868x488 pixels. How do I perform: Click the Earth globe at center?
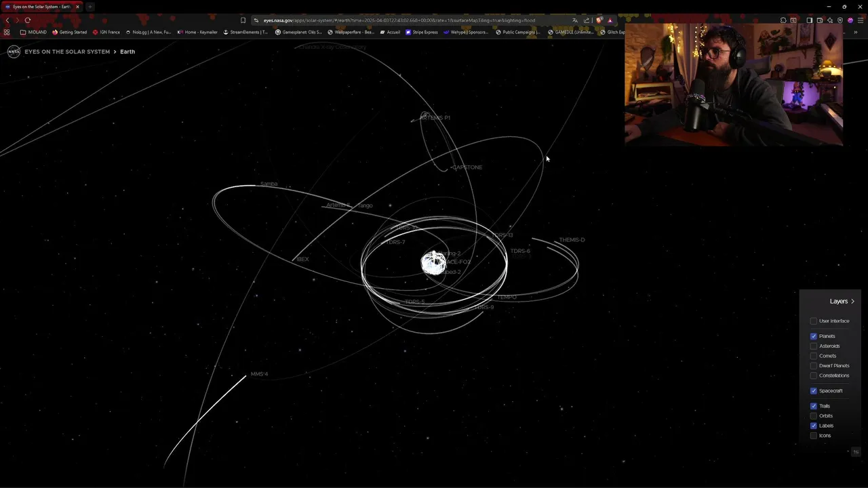pyautogui.click(x=433, y=263)
